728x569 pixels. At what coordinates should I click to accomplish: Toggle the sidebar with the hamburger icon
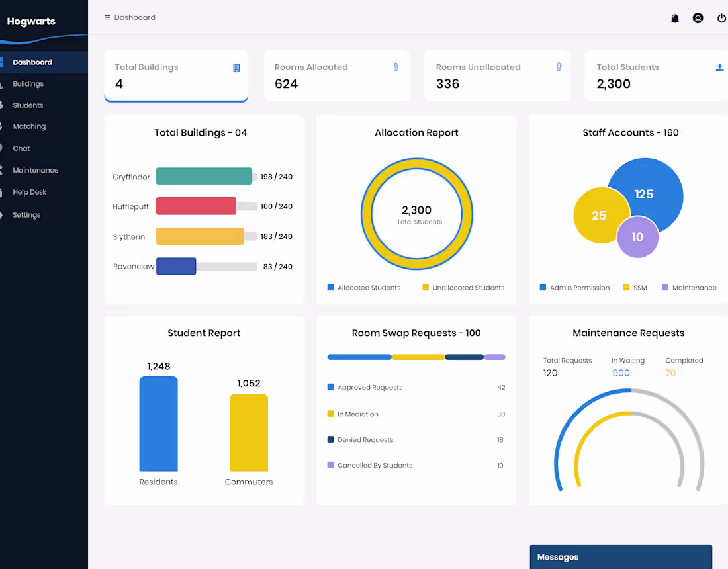[107, 17]
